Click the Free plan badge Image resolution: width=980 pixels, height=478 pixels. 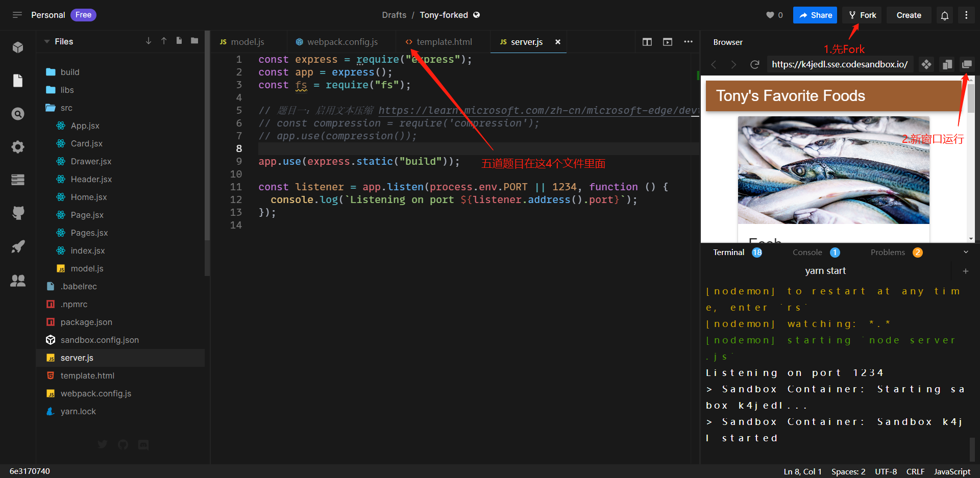[83, 15]
